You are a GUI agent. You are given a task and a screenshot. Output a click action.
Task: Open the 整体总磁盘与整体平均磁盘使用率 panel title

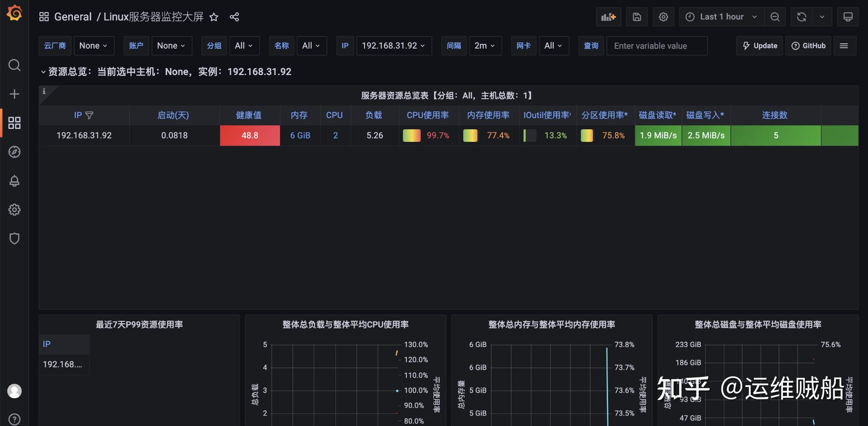(758, 324)
